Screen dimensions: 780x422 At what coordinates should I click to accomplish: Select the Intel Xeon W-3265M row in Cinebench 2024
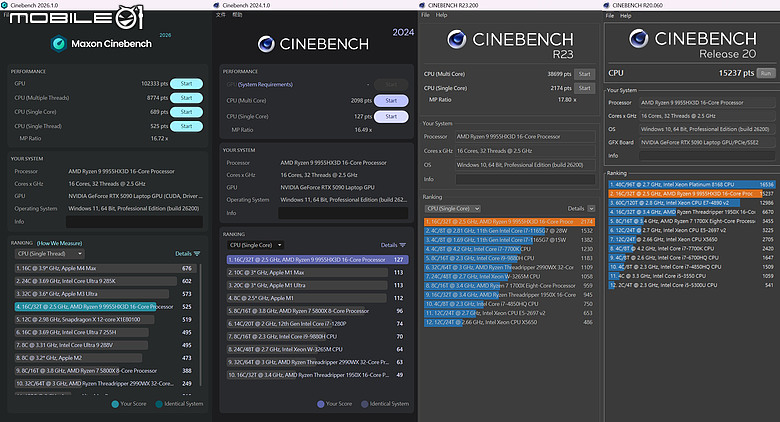tap(317, 349)
